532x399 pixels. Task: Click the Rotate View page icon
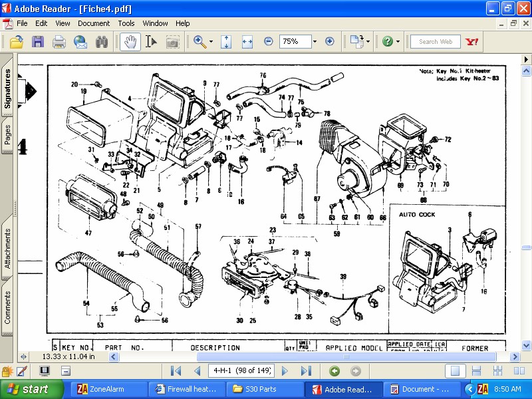pyautogui.click(x=357, y=42)
